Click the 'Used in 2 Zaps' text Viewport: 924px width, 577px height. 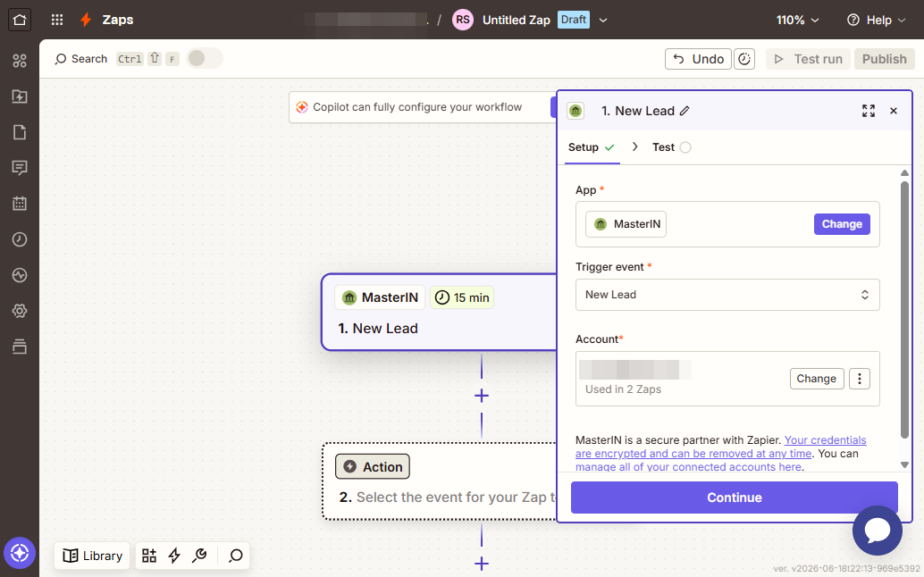point(623,389)
